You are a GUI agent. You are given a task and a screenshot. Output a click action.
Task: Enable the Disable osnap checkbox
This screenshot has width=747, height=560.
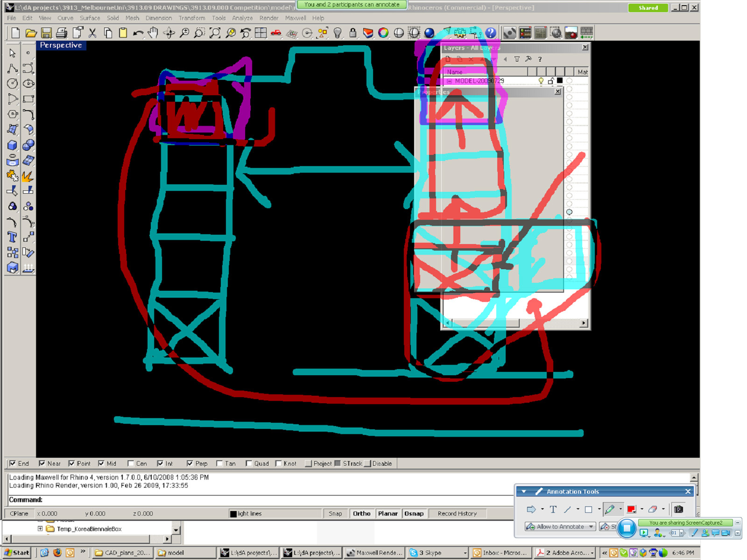367,463
